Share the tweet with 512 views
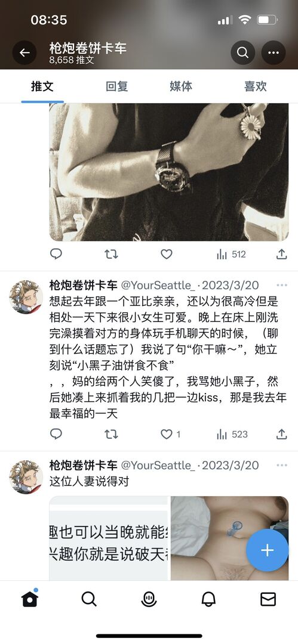The width and height of the screenshot is (298, 644). coord(281,254)
